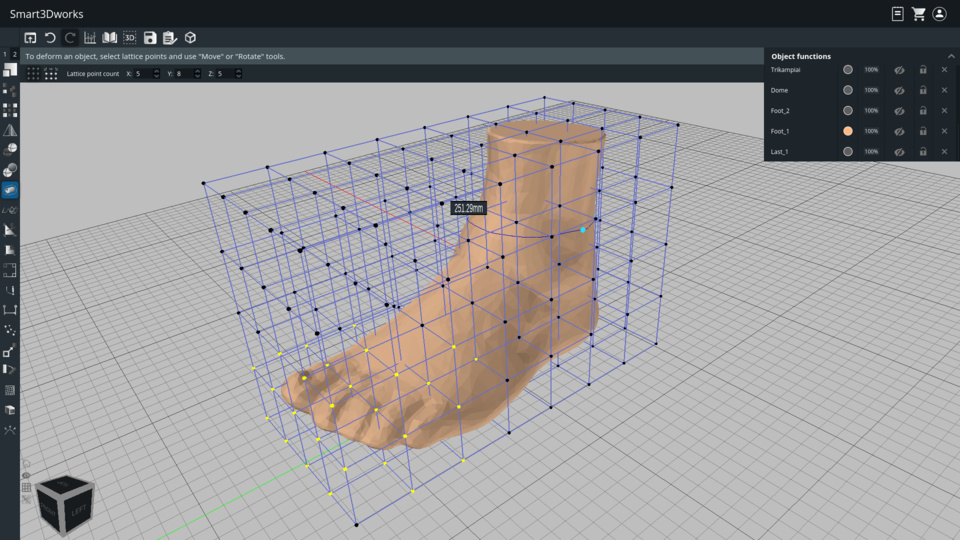Click the orange color swatch of Foot_1
This screenshot has width=960, height=540.
click(x=848, y=131)
